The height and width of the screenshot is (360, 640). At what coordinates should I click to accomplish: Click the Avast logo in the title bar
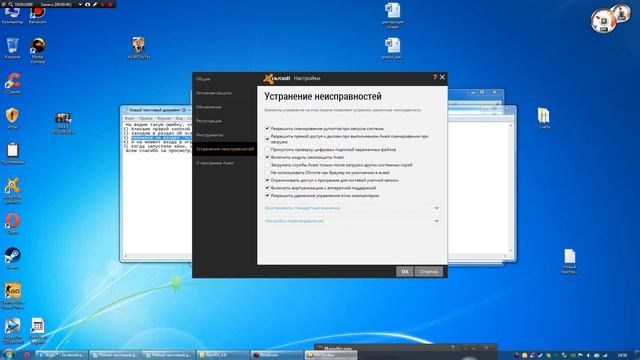[276, 78]
